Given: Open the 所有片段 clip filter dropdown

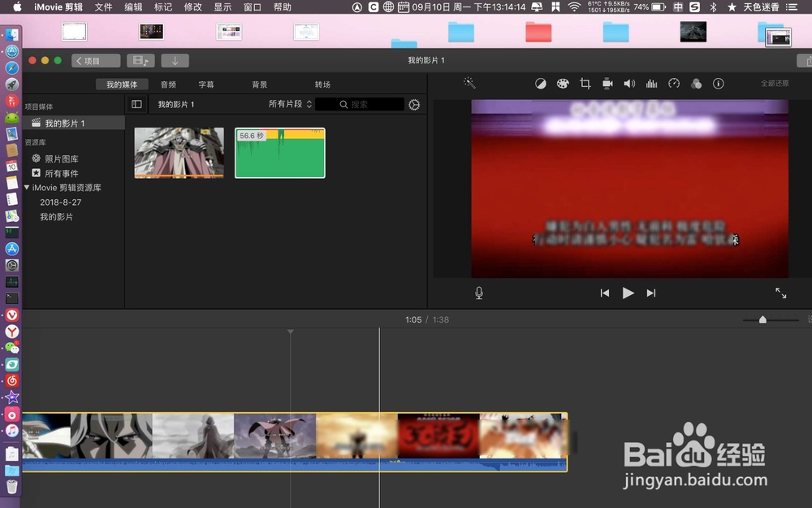Looking at the screenshot, I should (x=290, y=104).
